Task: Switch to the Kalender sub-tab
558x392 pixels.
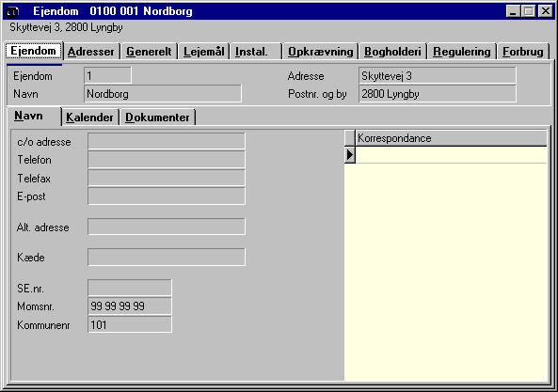Action: 89,118
